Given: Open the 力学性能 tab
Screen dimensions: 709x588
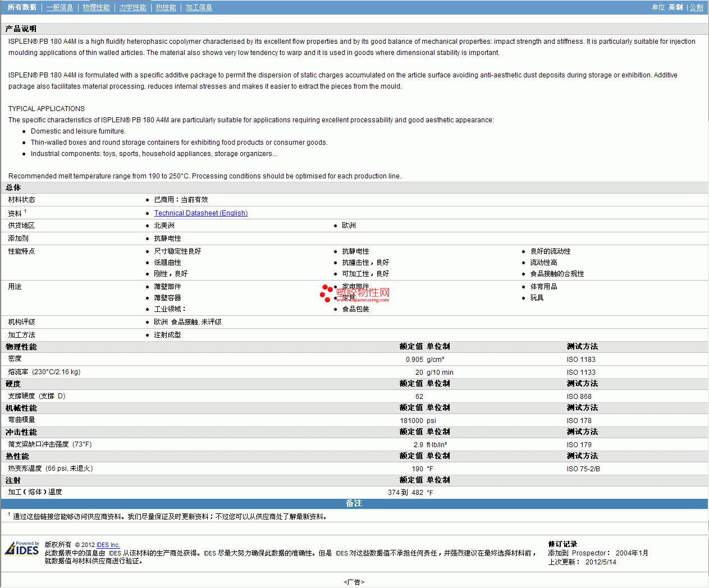Looking at the screenshot, I should point(132,7).
